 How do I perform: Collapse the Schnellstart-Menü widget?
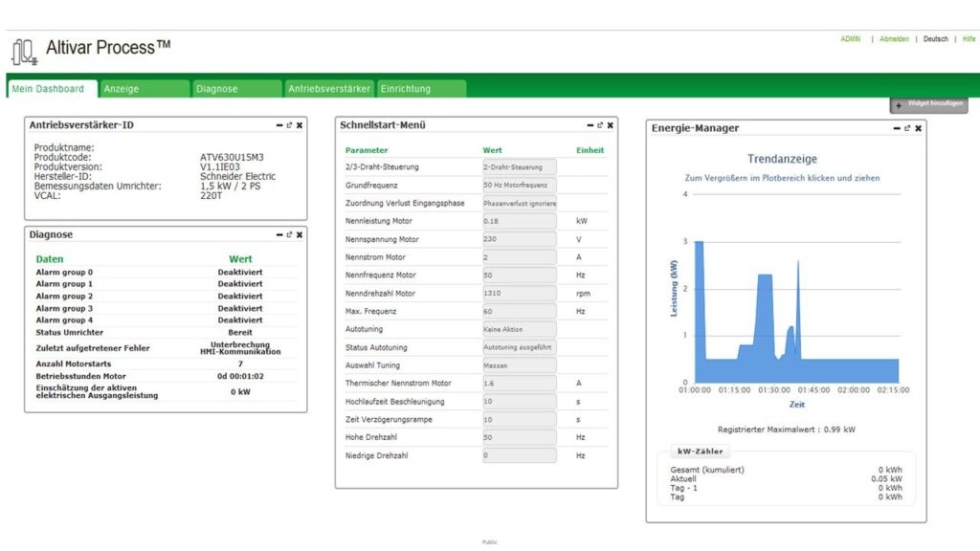(590, 125)
